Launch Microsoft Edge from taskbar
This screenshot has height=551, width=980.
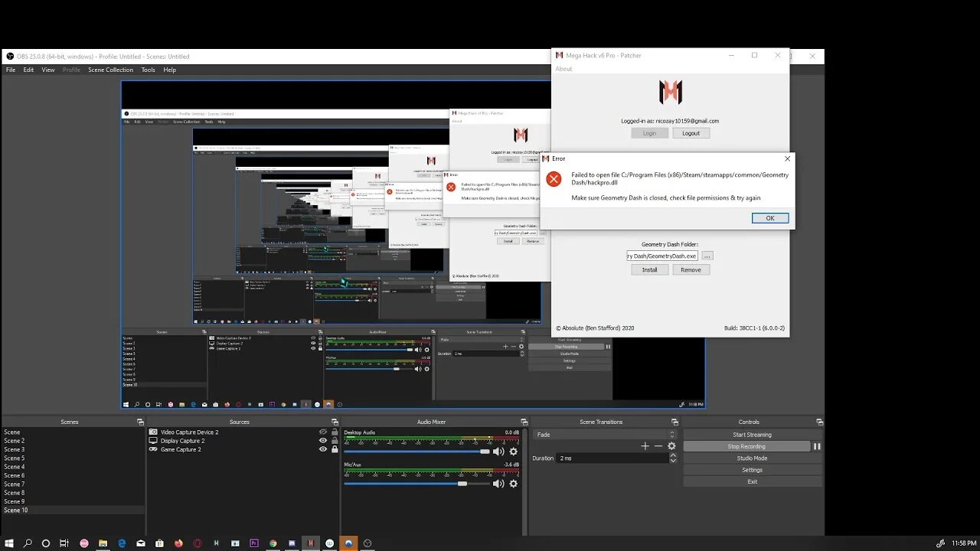click(x=122, y=543)
